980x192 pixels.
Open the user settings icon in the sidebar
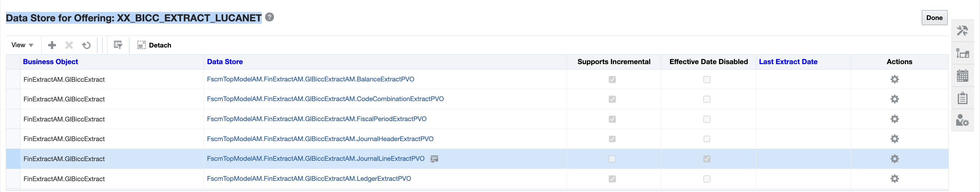963,120
